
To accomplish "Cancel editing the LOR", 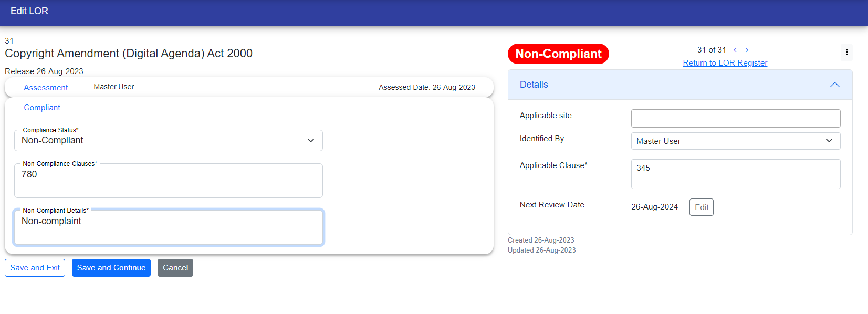I will click(x=175, y=268).
